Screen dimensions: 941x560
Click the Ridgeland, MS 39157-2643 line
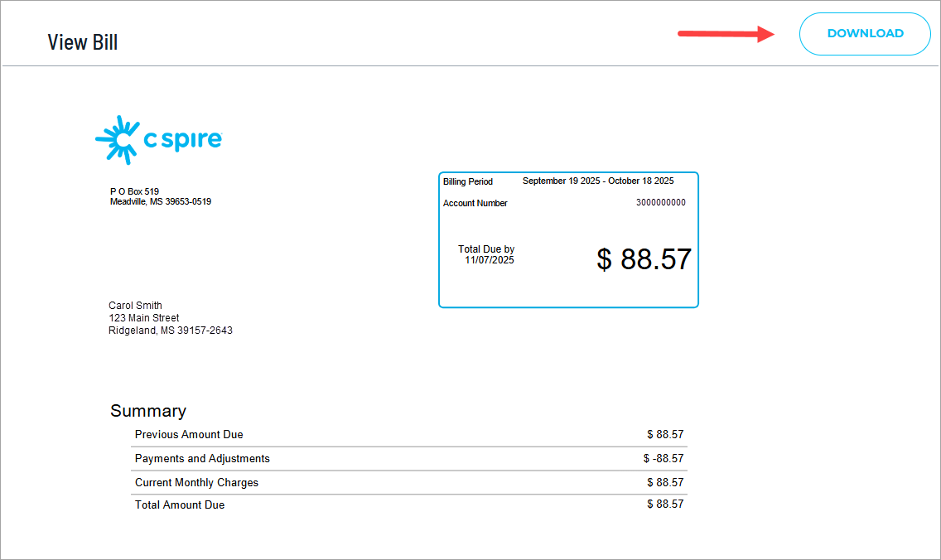pyautogui.click(x=171, y=331)
